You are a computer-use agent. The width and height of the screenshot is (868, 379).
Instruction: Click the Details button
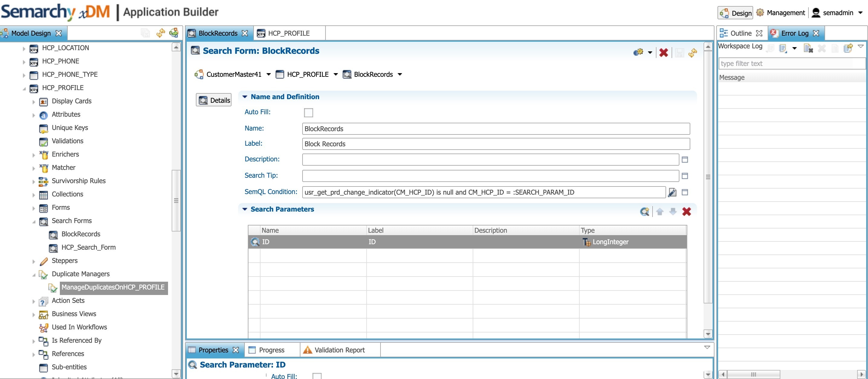tap(214, 100)
